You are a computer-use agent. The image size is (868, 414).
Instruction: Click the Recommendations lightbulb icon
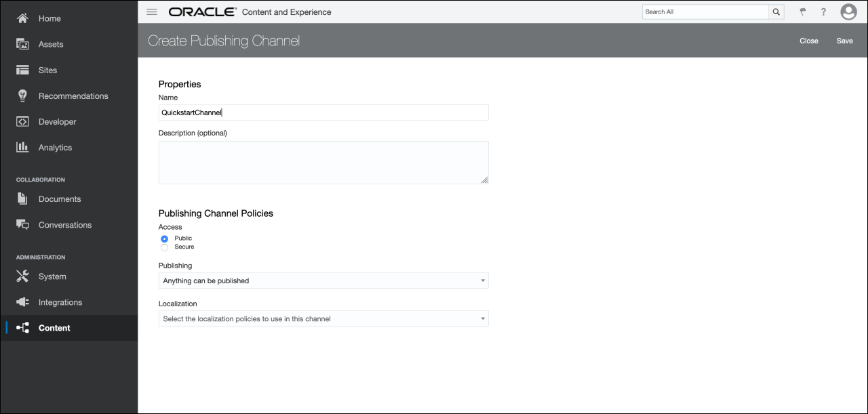click(22, 96)
